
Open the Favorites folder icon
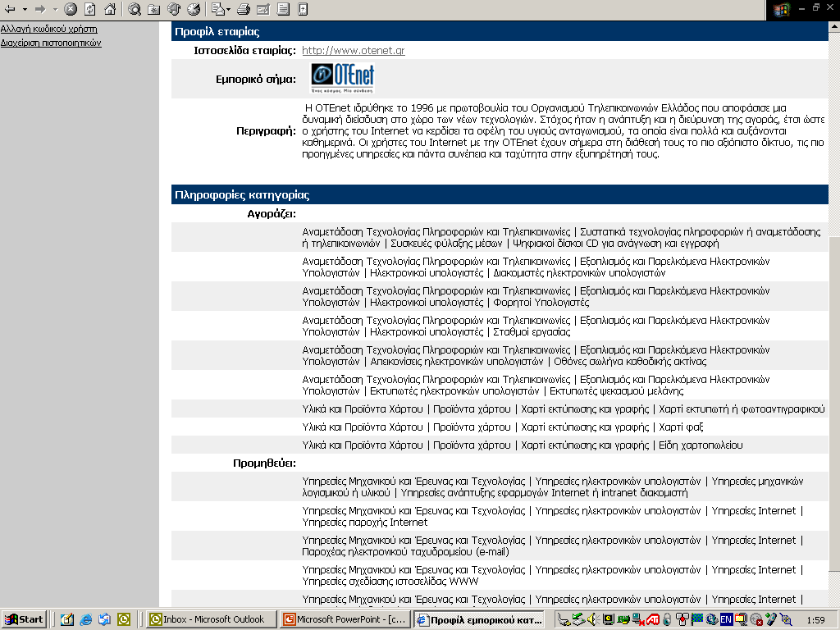[153, 9]
